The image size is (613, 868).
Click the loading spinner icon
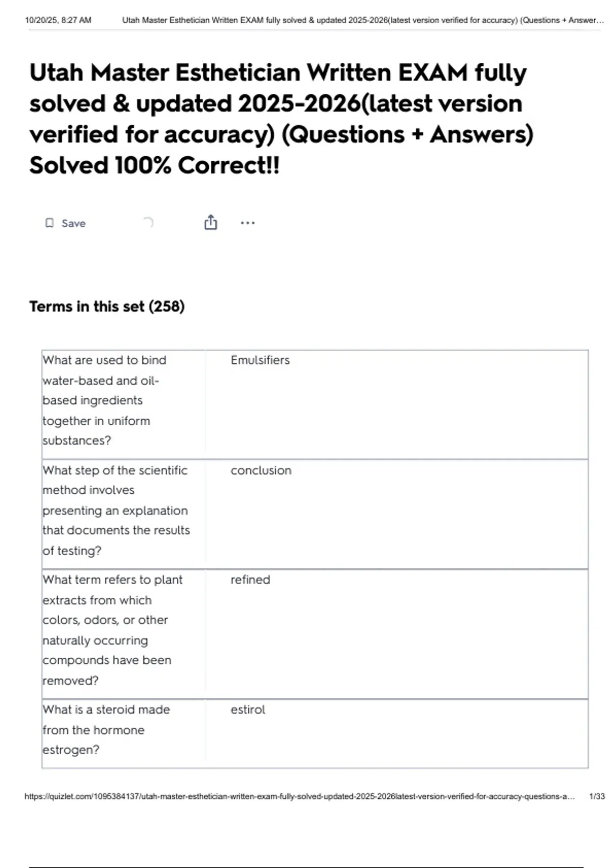(x=148, y=223)
